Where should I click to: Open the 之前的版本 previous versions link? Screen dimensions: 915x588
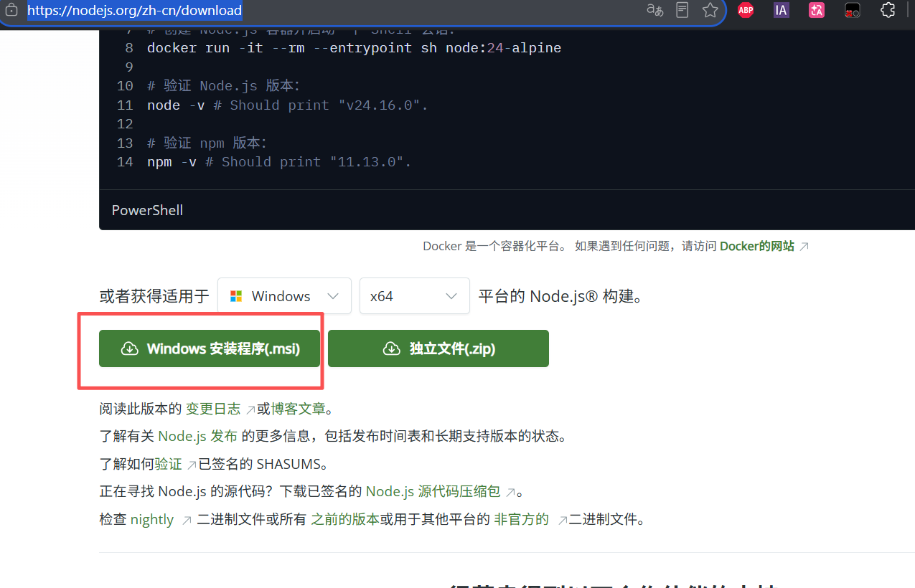tap(345, 519)
